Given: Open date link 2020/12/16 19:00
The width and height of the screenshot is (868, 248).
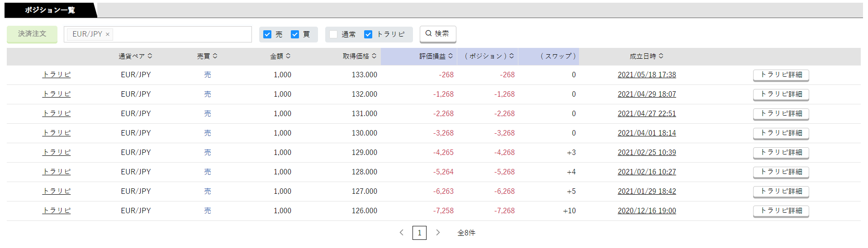Looking at the screenshot, I should tap(647, 211).
